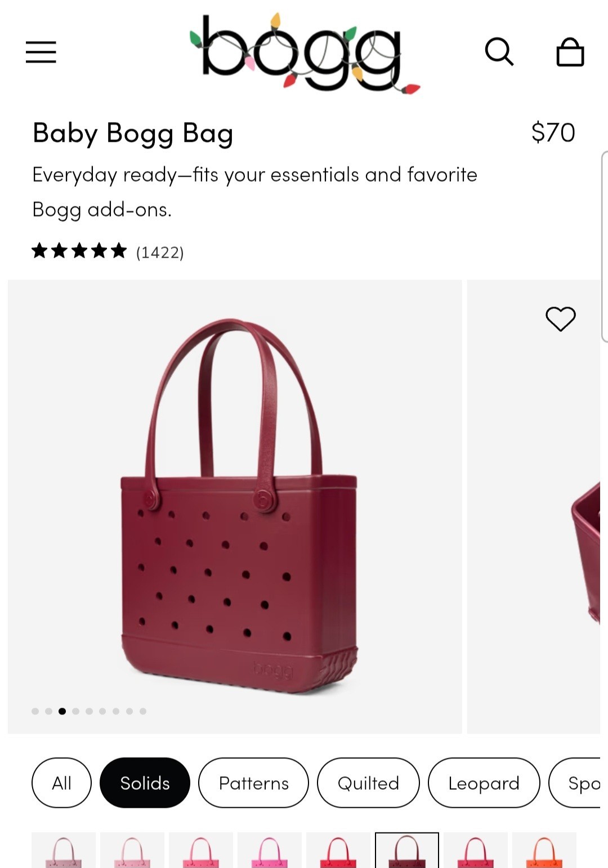View the shopping bag

coord(570,53)
